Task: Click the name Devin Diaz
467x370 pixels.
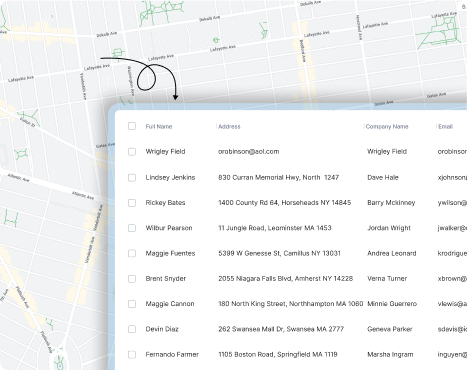Action: point(162,329)
